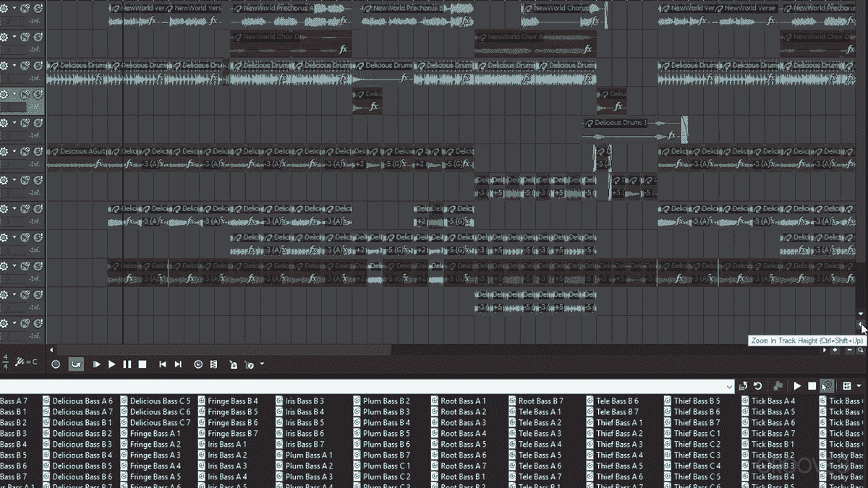
Task: Refresh the Explorer file list
Action: 757,386
